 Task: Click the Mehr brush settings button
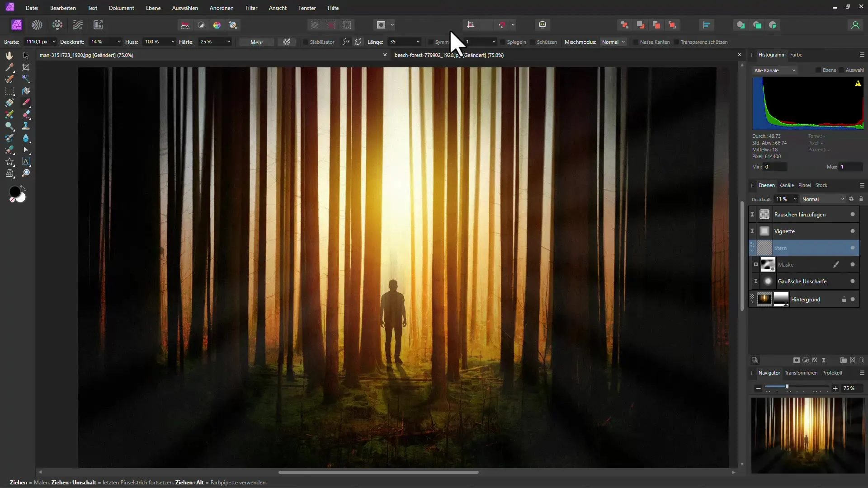[257, 42]
